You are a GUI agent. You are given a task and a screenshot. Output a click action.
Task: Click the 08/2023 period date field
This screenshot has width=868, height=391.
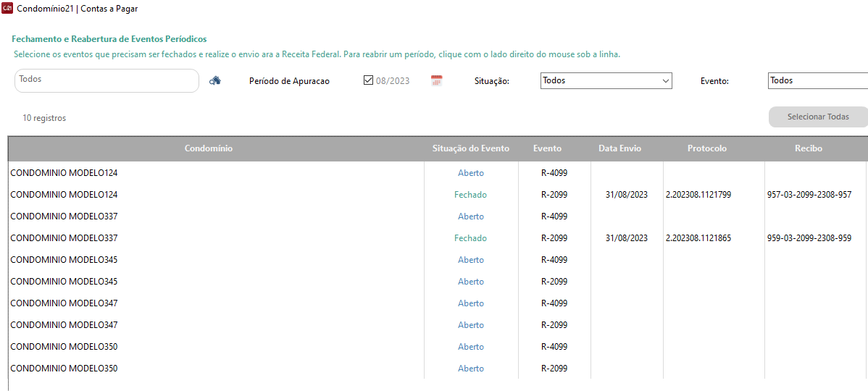point(393,81)
